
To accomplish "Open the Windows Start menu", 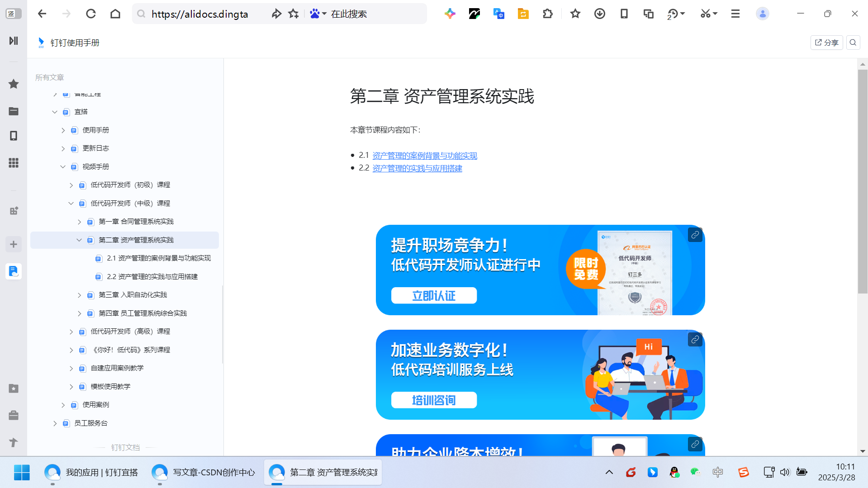I will coord(22,473).
